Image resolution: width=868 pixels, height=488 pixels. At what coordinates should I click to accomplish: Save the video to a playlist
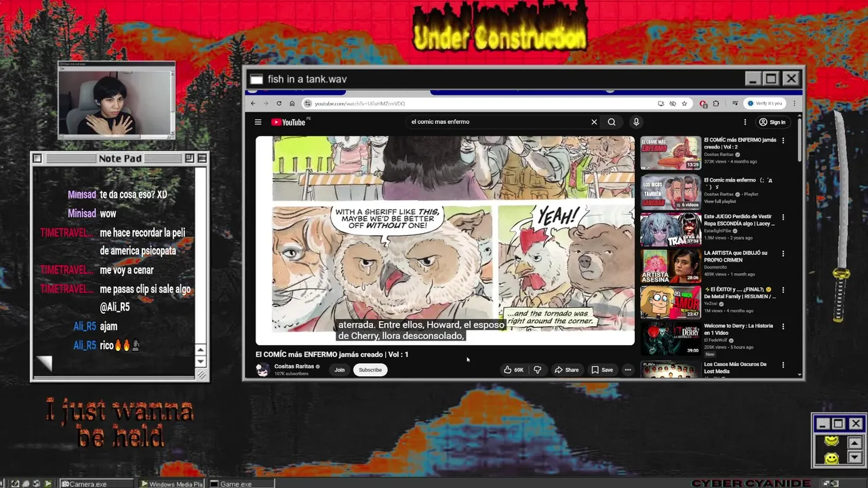pos(601,370)
